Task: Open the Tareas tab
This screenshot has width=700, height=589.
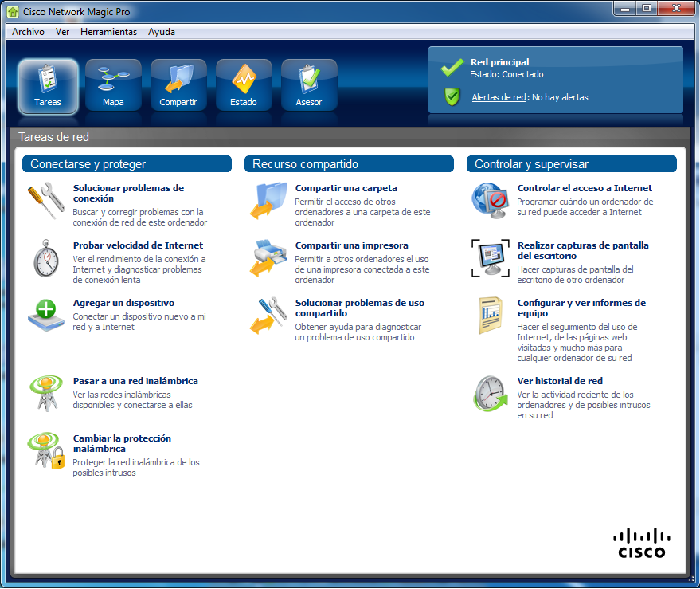Action: tap(48, 86)
